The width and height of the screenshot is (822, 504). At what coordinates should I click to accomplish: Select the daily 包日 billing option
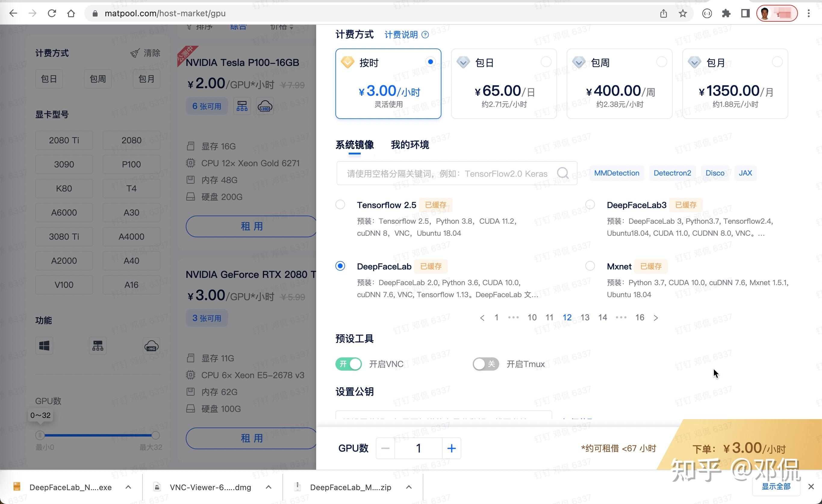[x=504, y=84]
